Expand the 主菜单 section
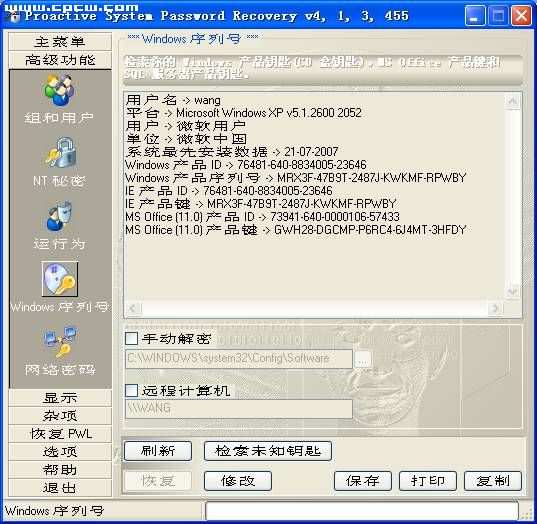537x524 pixels. click(60, 42)
